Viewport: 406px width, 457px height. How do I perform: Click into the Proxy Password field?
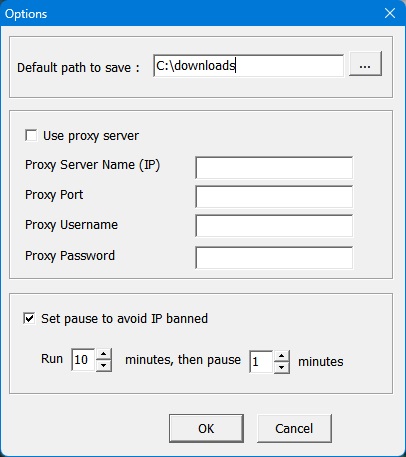tap(274, 257)
